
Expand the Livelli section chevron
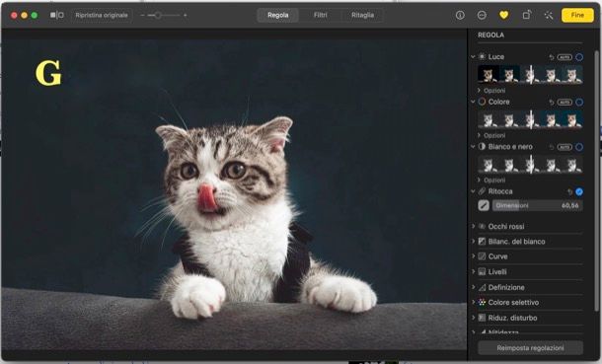pos(473,271)
